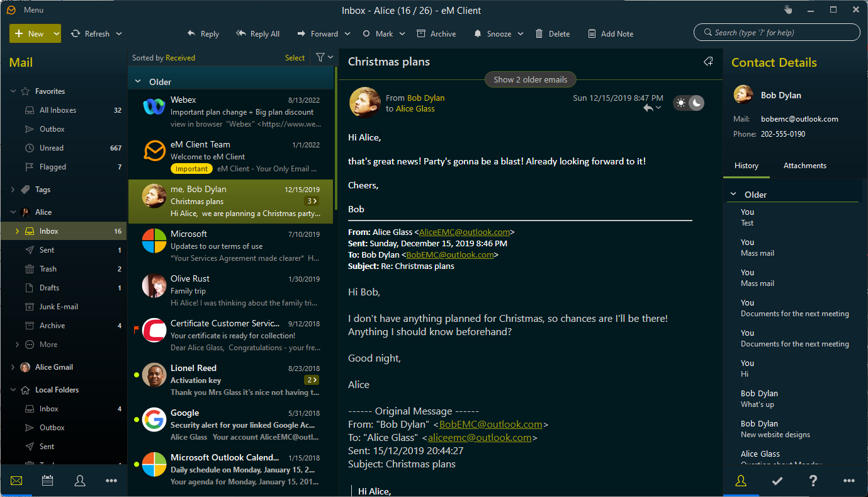The image size is (868, 497).
Task: Click the message filter funnel icon
Action: point(321,57)
